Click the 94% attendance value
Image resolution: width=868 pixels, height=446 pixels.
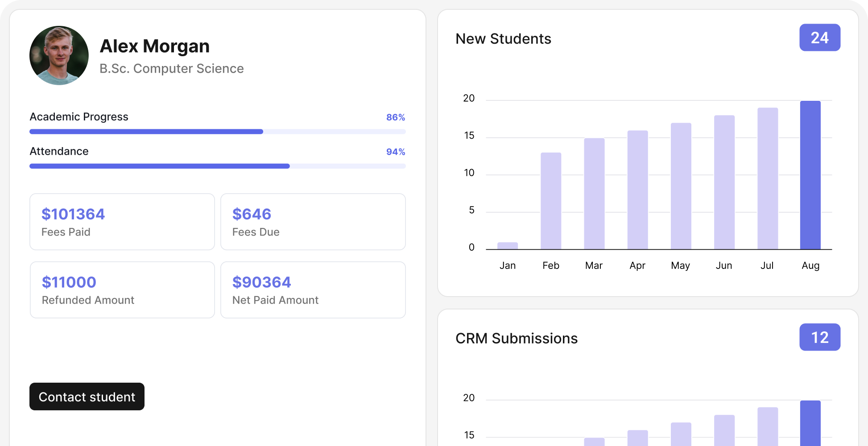[x=396, y=152]
